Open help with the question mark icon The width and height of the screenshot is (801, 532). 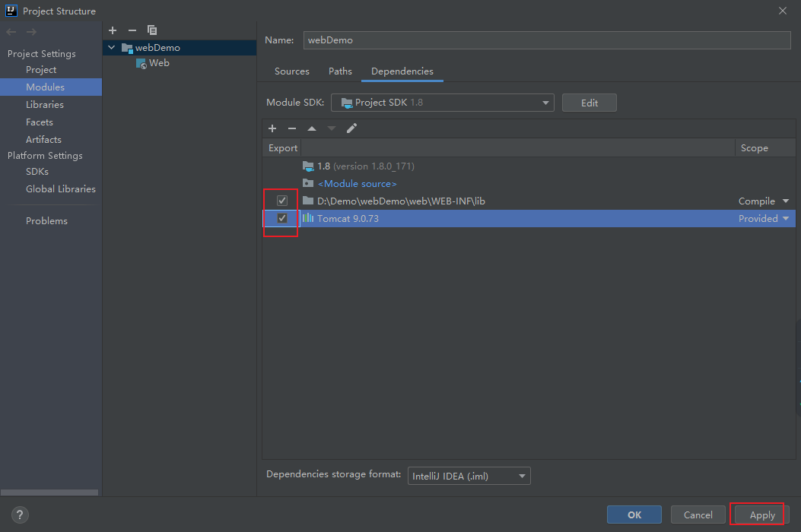click(x=21, y=515)
